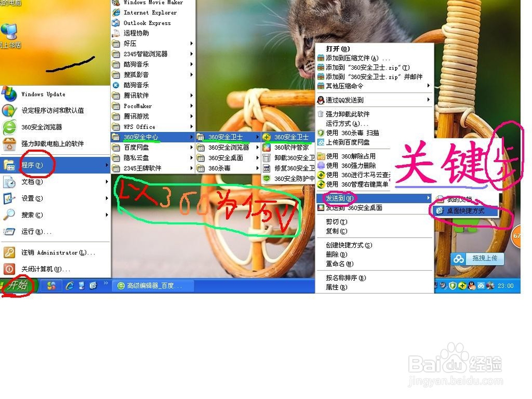
Task: Open 360安全桌面 folder in submenu
Action: (228, 158)
